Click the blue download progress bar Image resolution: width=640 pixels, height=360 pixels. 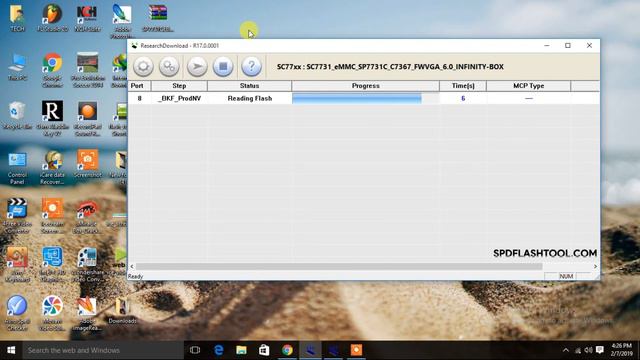357,98
